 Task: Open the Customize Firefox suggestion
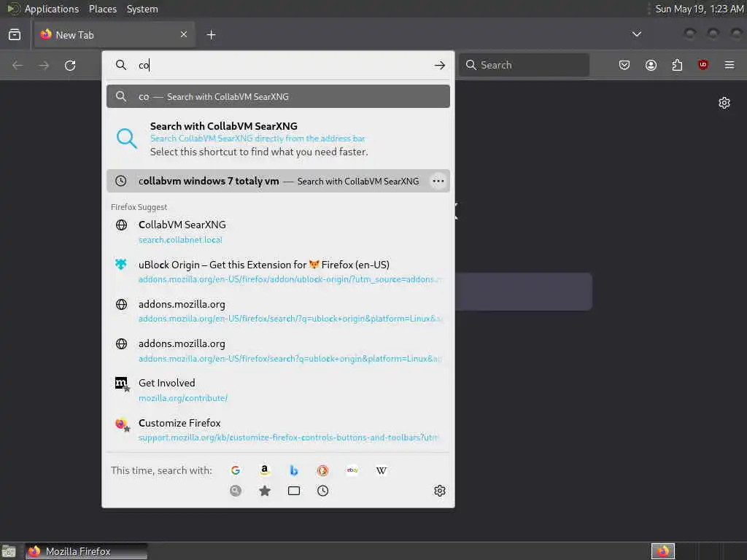click(x=278, y=429)
